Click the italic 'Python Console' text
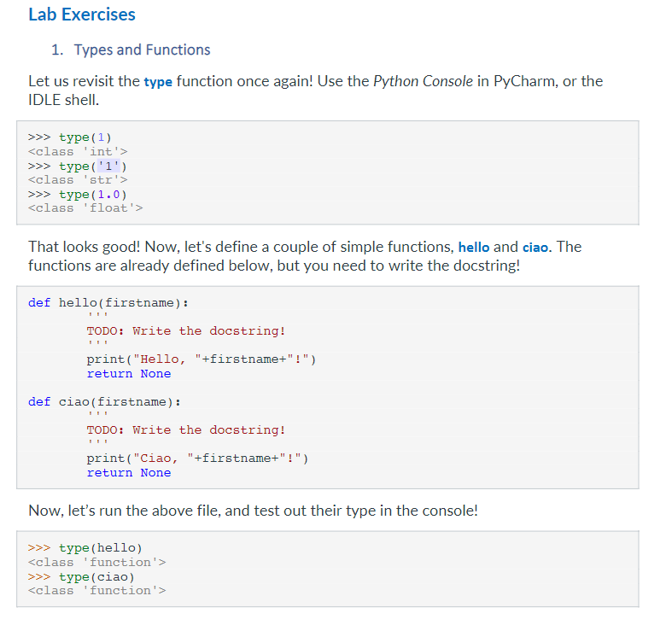 (x=423, y=81)
